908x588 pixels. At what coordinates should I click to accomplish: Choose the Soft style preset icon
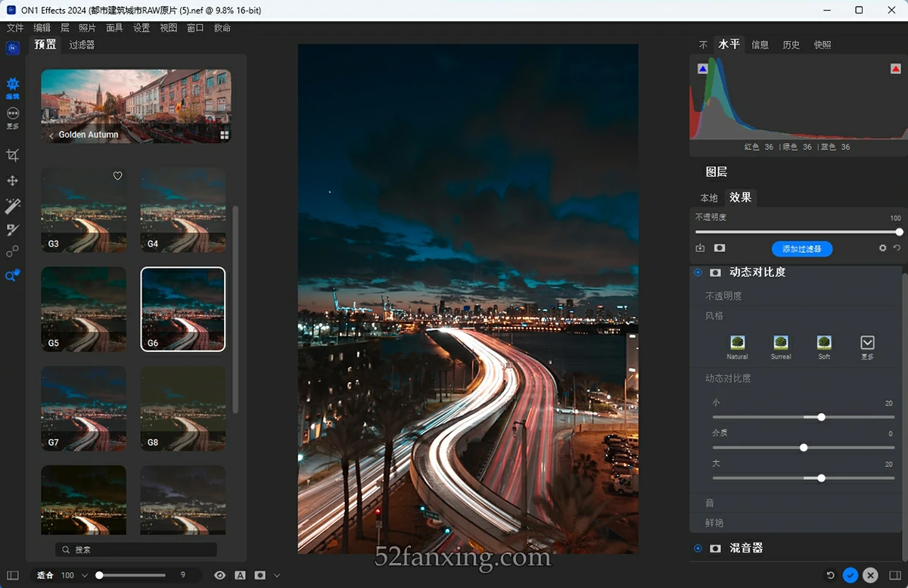824,343
